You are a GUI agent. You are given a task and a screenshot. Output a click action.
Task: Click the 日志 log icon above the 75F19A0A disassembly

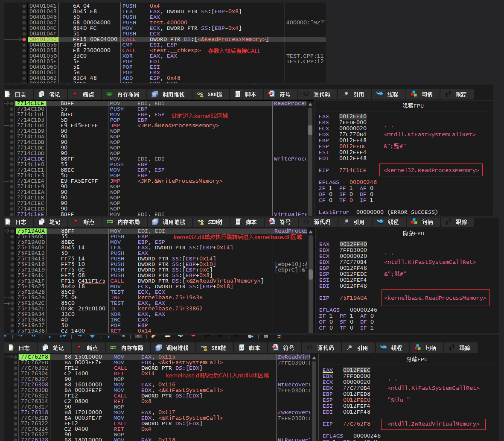point(8,222)
